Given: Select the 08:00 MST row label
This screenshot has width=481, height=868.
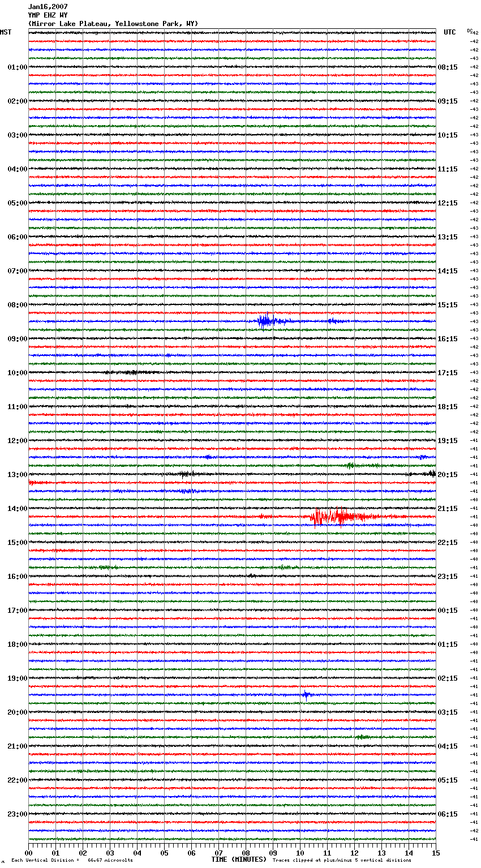Looking at the screenshot, I should point(18,305).
